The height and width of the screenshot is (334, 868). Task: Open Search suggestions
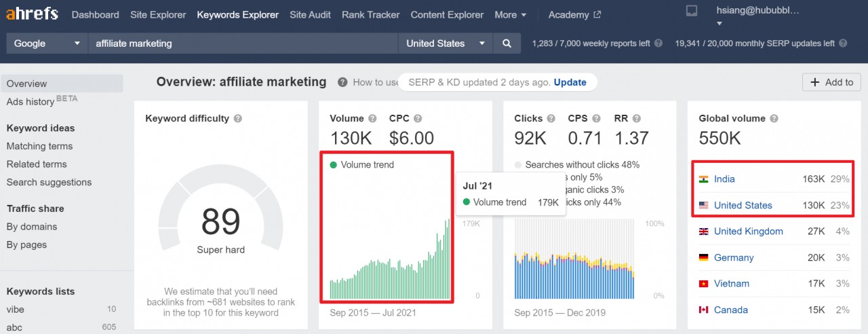click(x=49, y=182)
